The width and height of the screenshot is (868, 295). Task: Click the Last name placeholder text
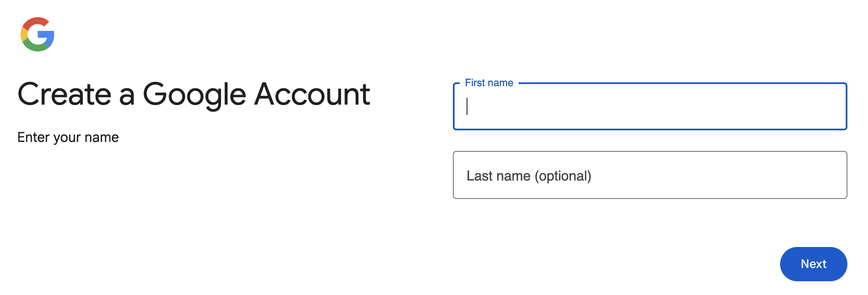[529, 175]
